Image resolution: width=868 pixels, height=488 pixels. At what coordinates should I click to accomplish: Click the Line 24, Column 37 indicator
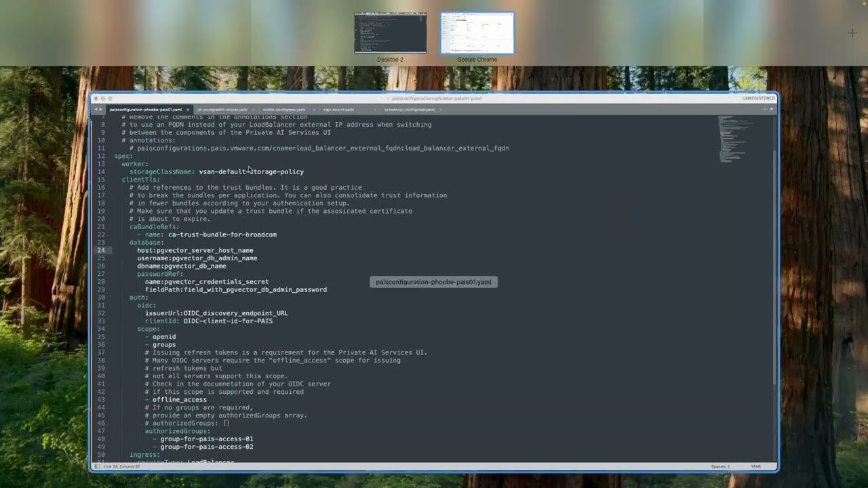coord(122,466)
